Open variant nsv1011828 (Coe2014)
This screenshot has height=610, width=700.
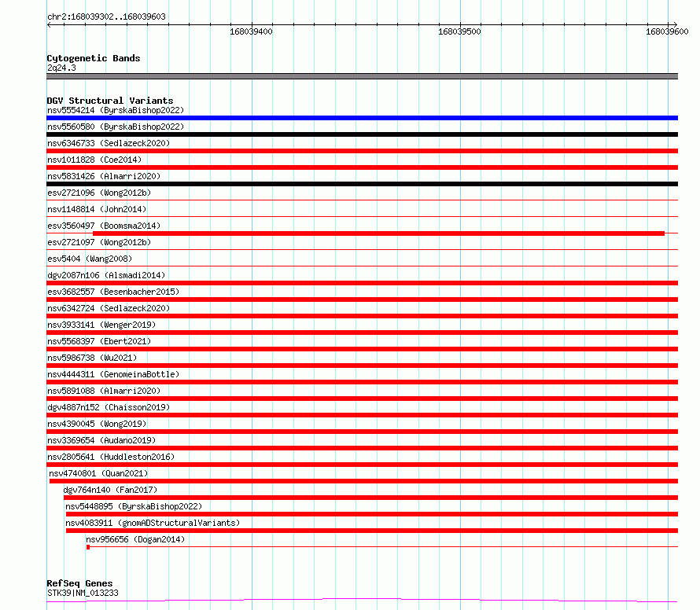(94, 160)
